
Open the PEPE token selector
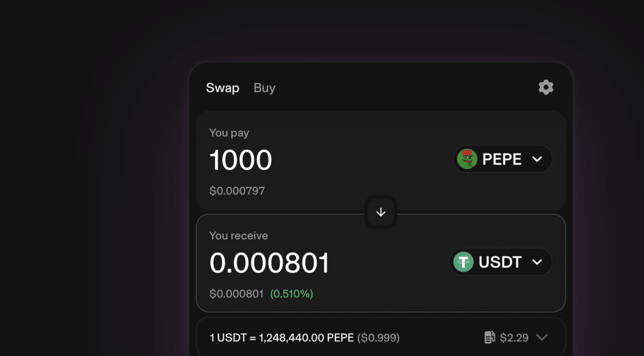(503, 159)
